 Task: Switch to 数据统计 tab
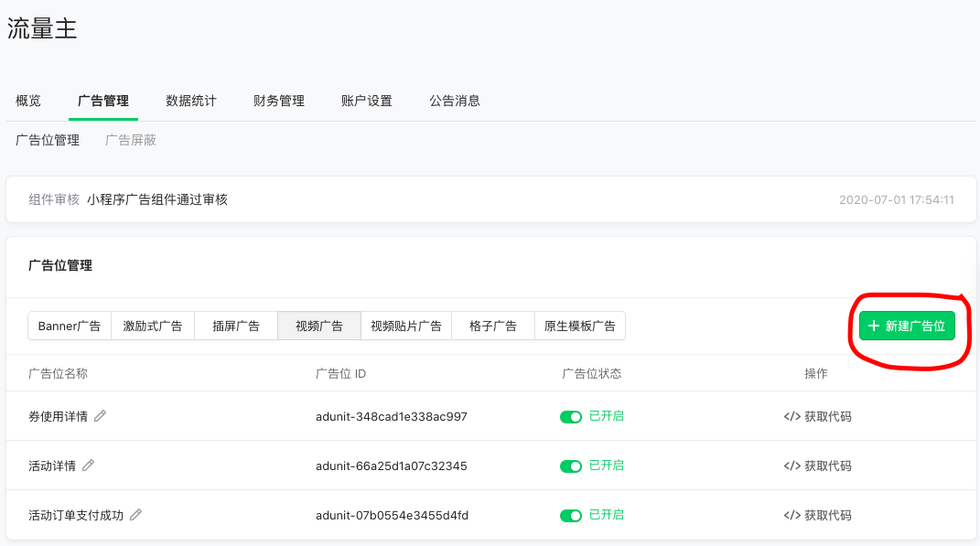tap(190, 101)
